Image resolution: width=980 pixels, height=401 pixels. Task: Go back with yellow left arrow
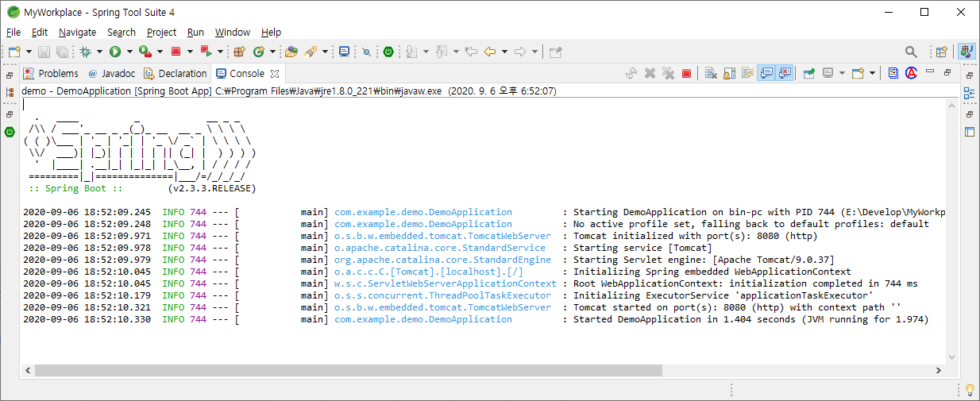490,52
